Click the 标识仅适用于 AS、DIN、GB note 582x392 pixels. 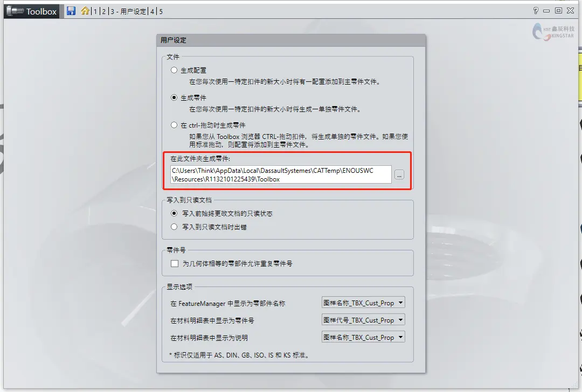click(x=239, y=355)
